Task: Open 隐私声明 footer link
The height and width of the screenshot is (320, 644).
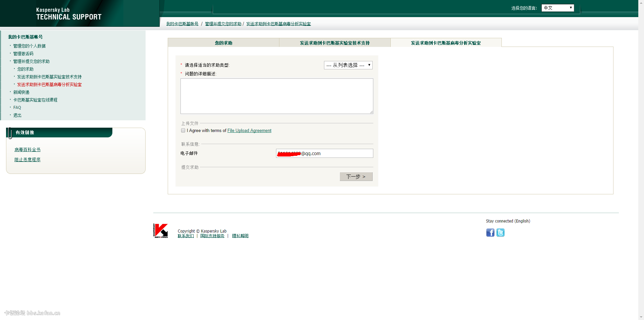Action: [x=240, y=236]
